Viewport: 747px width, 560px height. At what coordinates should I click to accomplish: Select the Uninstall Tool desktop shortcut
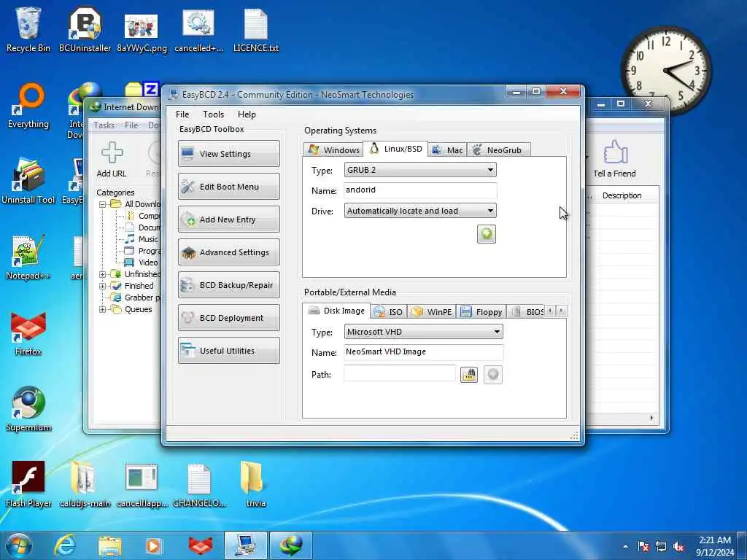[x=28, y=182]
